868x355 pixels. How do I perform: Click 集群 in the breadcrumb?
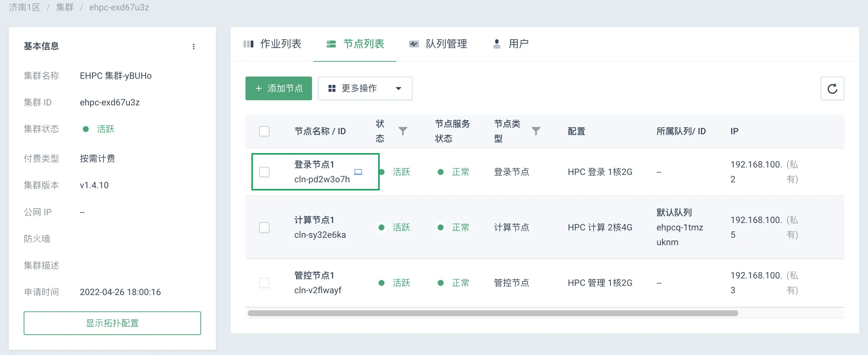[x=65, y=7]
